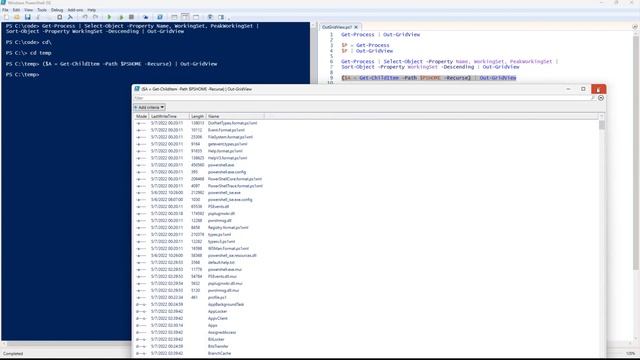Minimize the Out-GridView window
Viewport: 640px width, 360px height.
click(568, 89)
